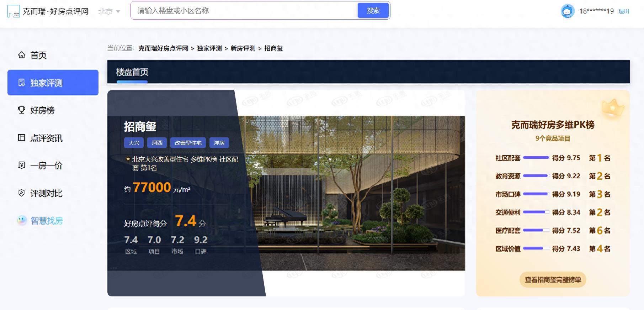Click the 大兴 tag
The image size is (644, 310).
[134, 143]
